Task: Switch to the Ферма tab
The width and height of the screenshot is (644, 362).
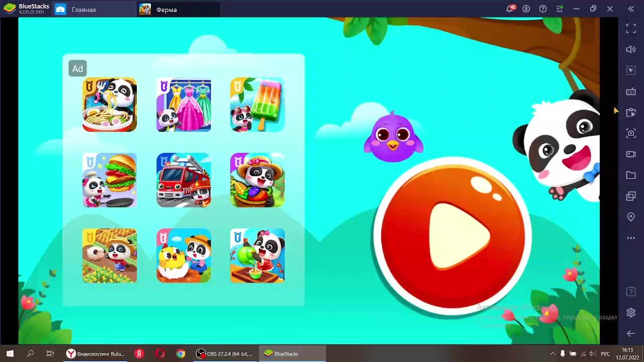Action: click(166, 10)
